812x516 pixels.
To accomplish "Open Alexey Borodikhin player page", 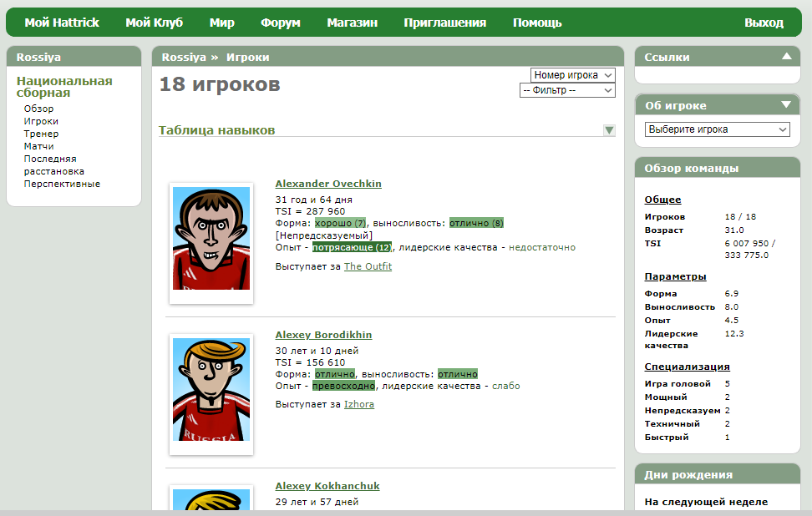I will 323,335.
